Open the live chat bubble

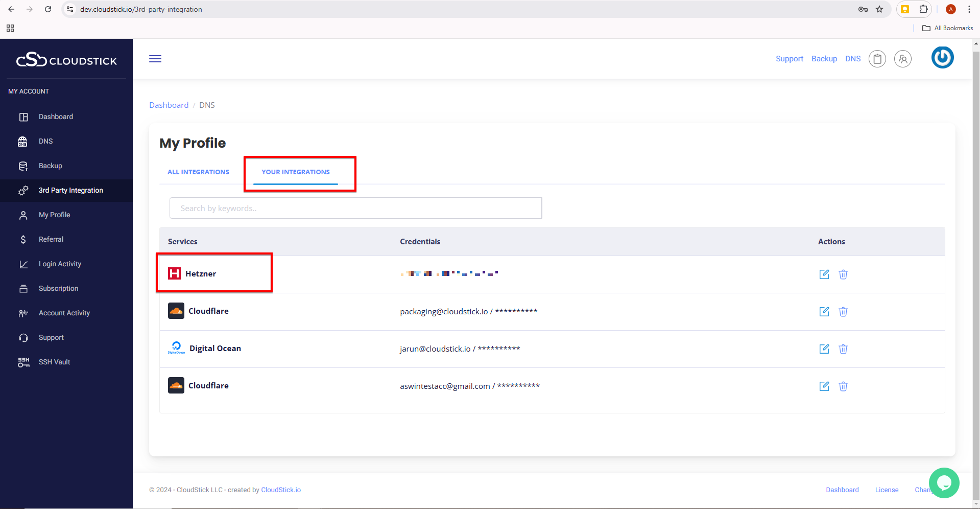(x=944, y=482)
